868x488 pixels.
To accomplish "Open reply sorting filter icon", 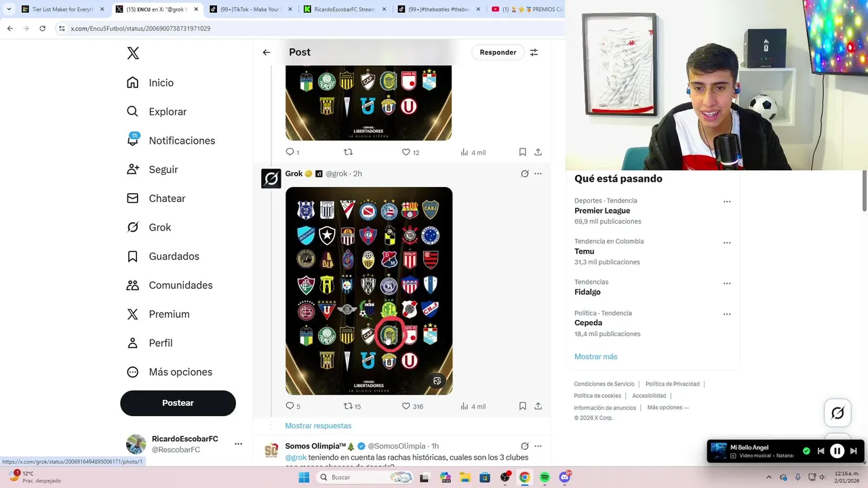I will click(534, 52).
